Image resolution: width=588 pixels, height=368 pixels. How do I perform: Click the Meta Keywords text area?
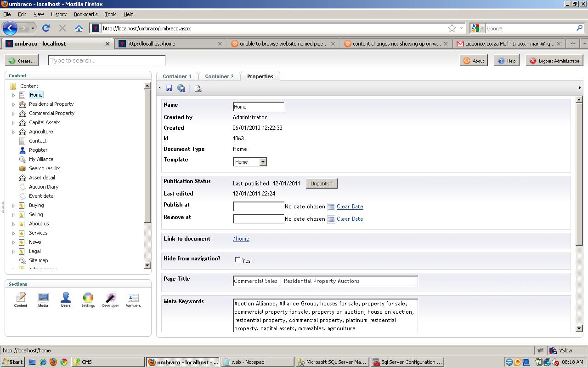point(325,316)
